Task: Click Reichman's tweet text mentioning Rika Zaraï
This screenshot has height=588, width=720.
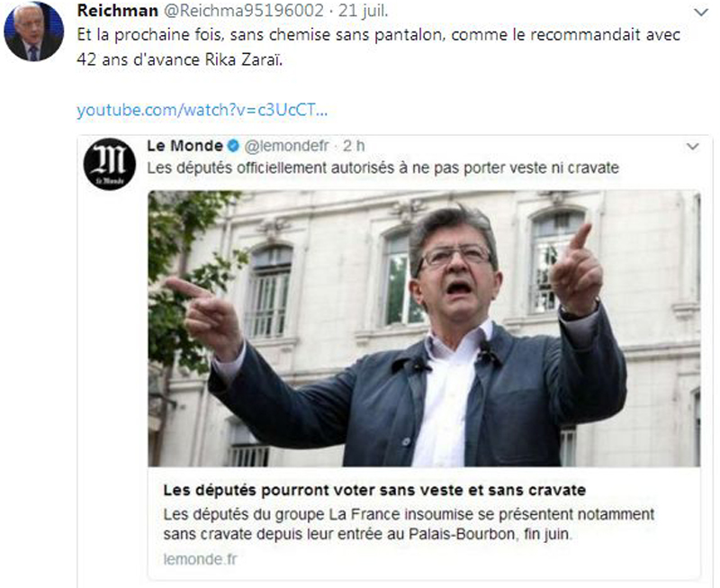Action: (379, 48)
